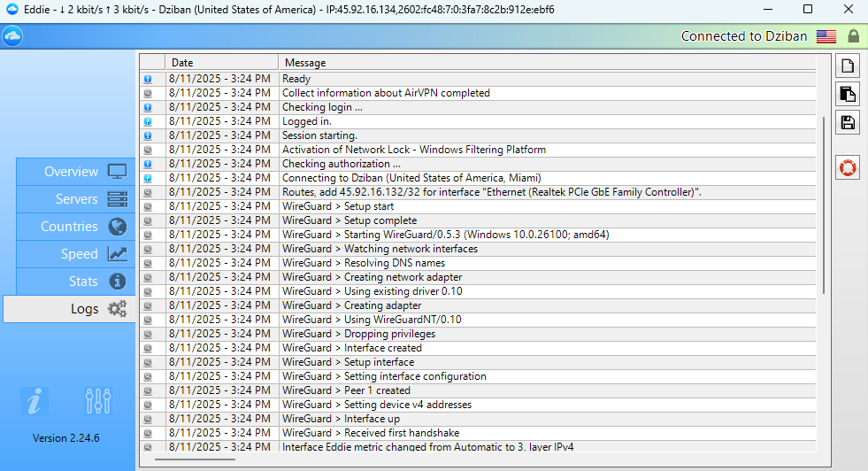The image size is (868, 471).
Task: Select the Ready log message
Action: click(478, 80)
